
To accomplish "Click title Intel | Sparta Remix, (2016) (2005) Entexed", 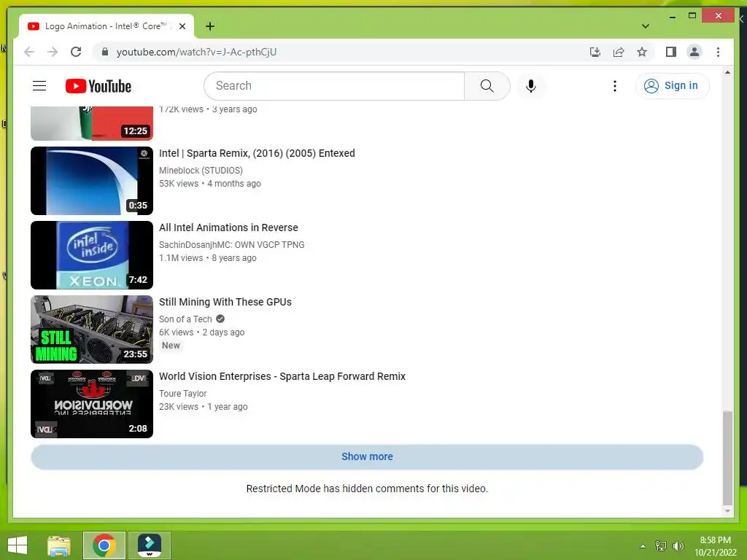I will point(257,153).
